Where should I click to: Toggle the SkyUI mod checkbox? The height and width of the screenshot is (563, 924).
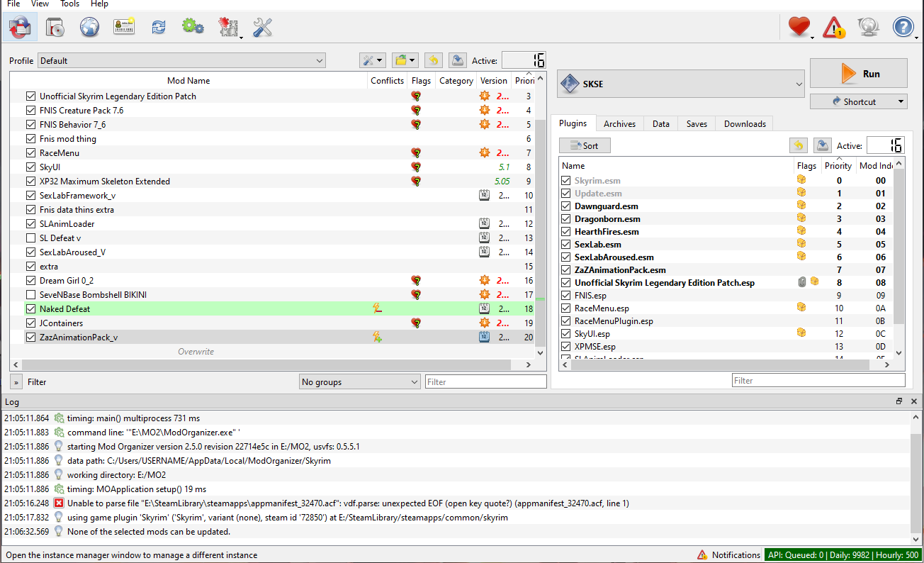pyautogui.click(x=30, y=167)
